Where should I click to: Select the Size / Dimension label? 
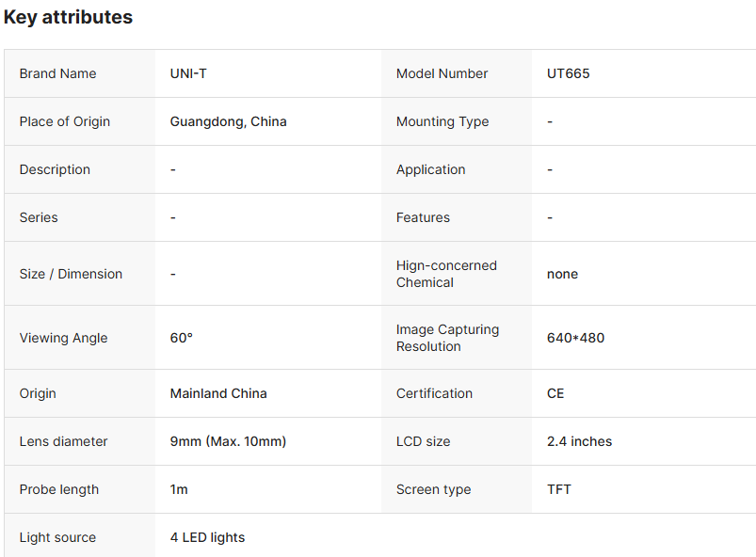click(x=71, y=274)
